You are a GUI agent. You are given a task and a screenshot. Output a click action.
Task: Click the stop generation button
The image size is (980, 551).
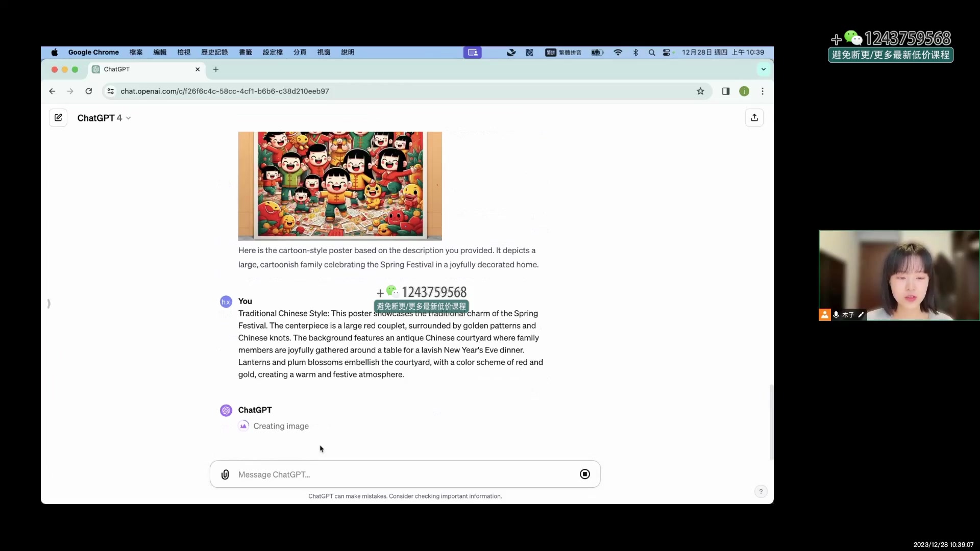pyautogui.click(x=584, y=473)
